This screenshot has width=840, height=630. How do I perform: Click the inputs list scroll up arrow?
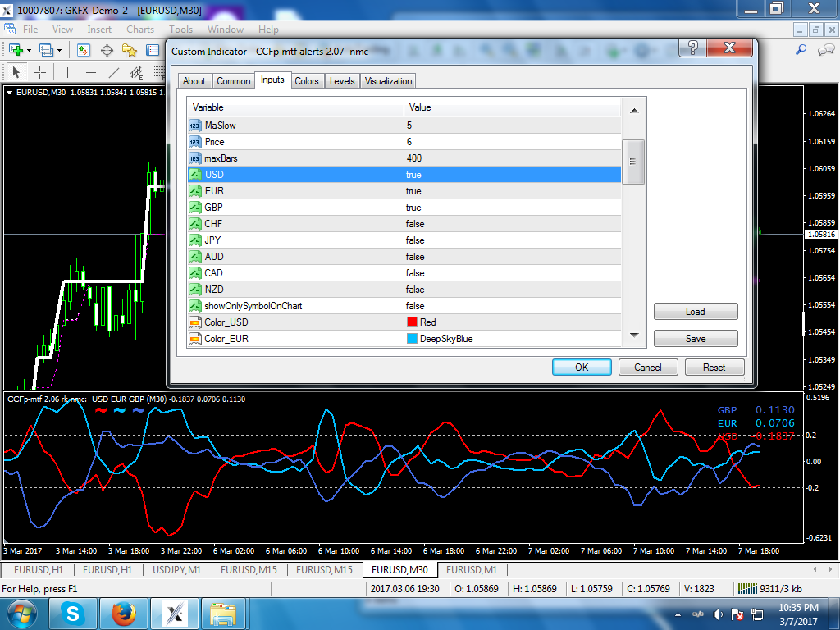click(634, 111)
